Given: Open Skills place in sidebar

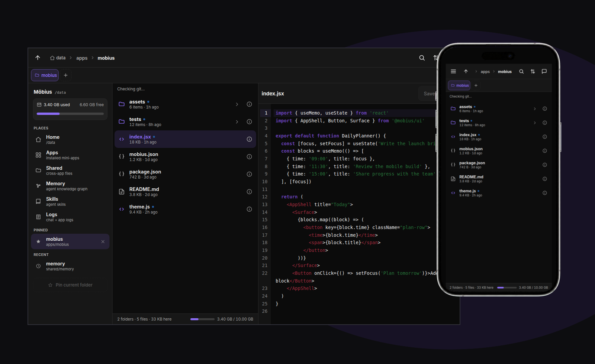Looking at the screenshot, I should point(70,202).
